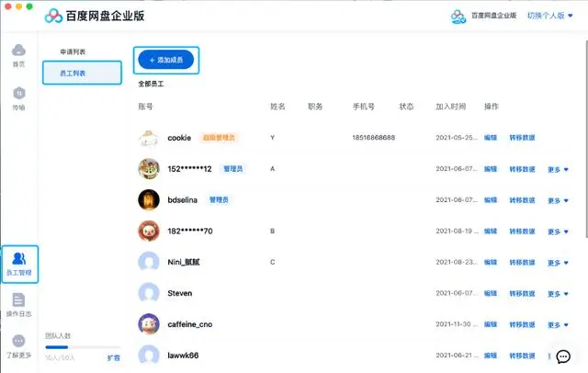The width and height of the screenshot is (588, 373).
Task: Click 编辑 for Steven
Action: pyautogui.click(x=491, y=293)
